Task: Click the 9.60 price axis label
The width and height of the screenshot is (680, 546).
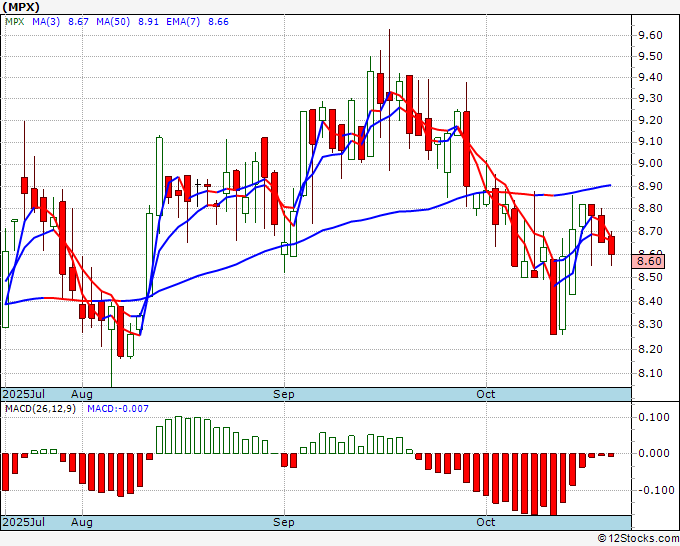Action: (x=650, y=36)
